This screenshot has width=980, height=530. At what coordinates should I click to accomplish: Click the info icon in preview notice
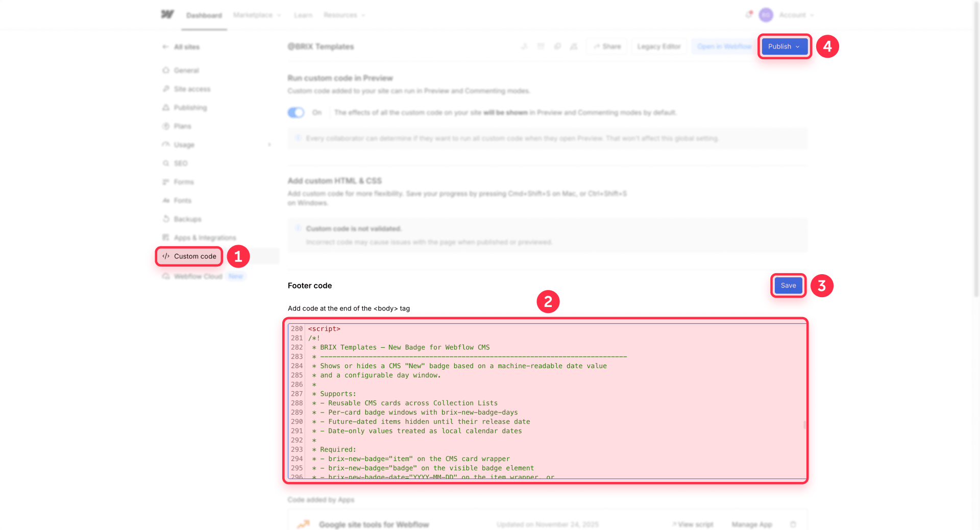point(298,138)
